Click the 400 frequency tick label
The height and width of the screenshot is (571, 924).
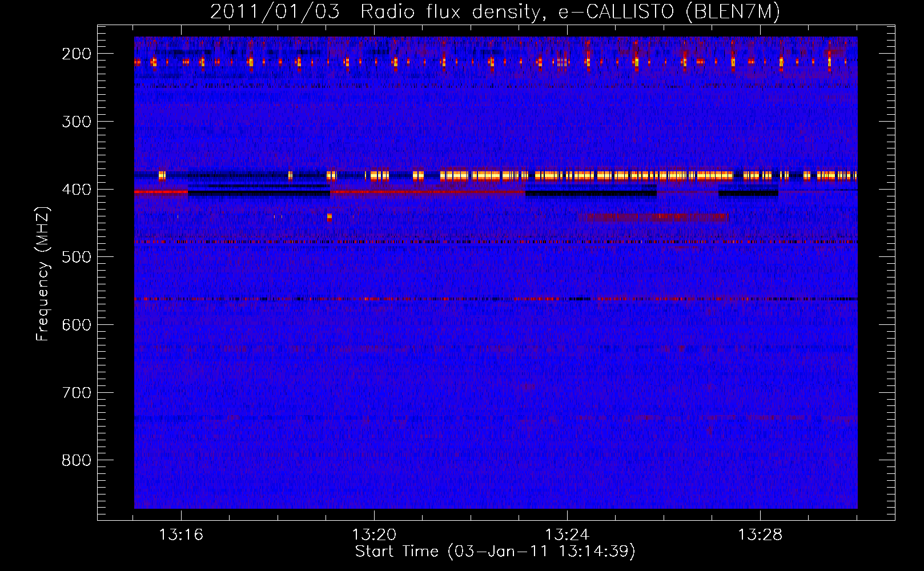77,190
